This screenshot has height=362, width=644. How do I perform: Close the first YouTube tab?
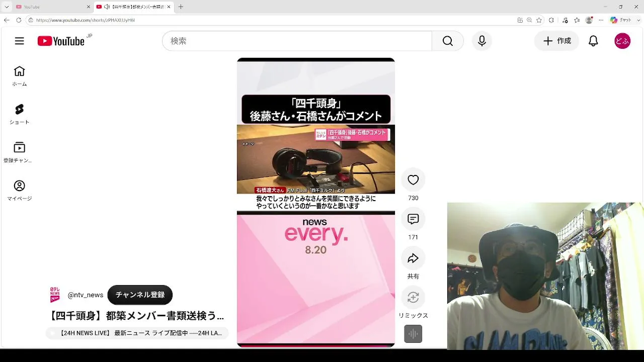[89, 7]
